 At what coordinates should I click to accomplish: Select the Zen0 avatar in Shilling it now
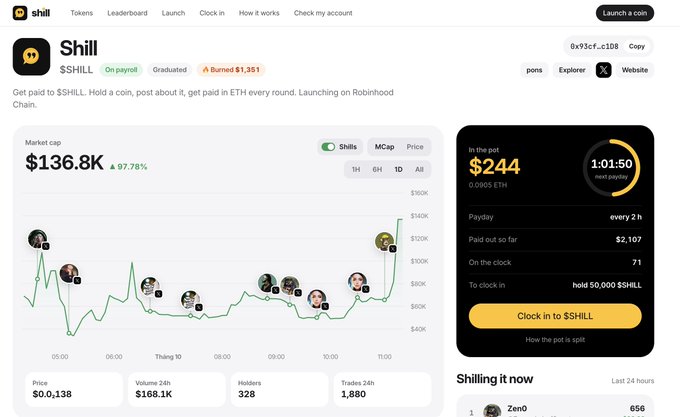coord(492,411)
